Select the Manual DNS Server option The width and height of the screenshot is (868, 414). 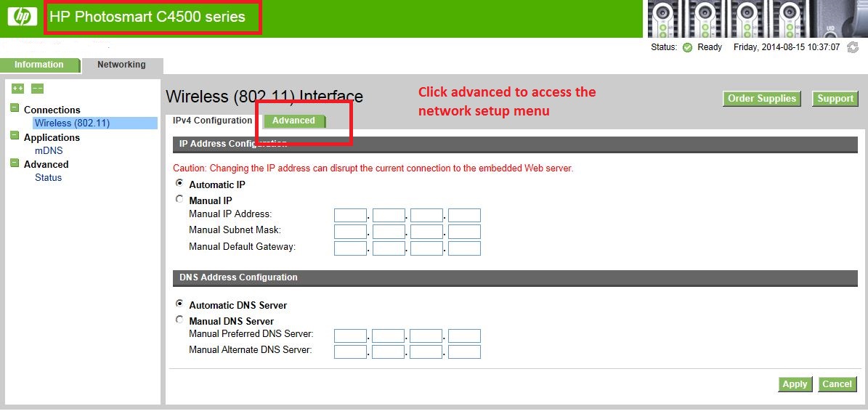(x=179, y=320)
